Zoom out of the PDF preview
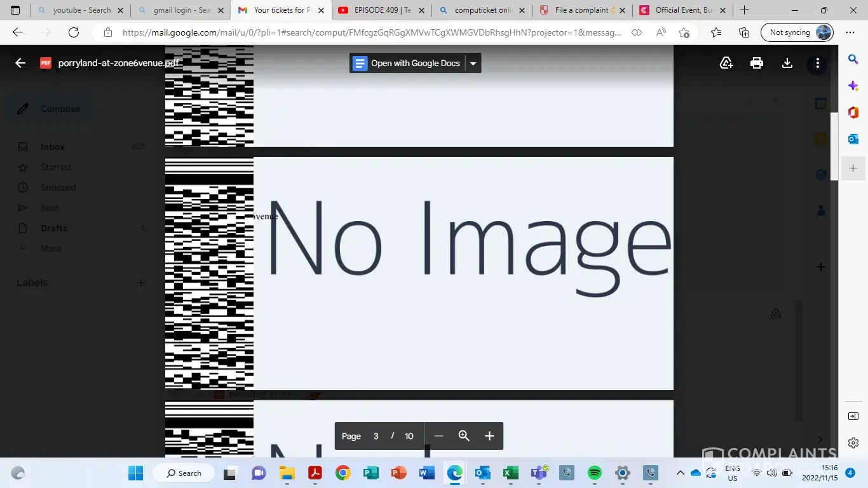Image resolution: width=868 pixels, height=488 pixels. click(438, 436)
